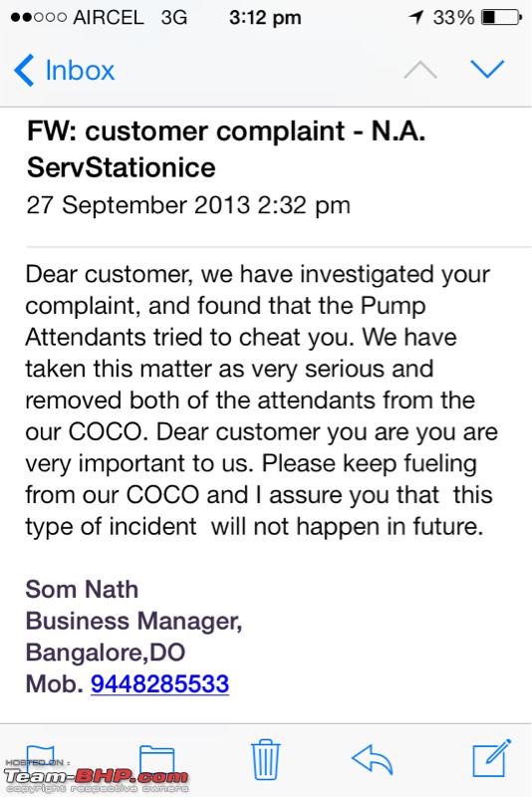Compose new message with pencil icon
Screen dimensions: 532x797
491,758
